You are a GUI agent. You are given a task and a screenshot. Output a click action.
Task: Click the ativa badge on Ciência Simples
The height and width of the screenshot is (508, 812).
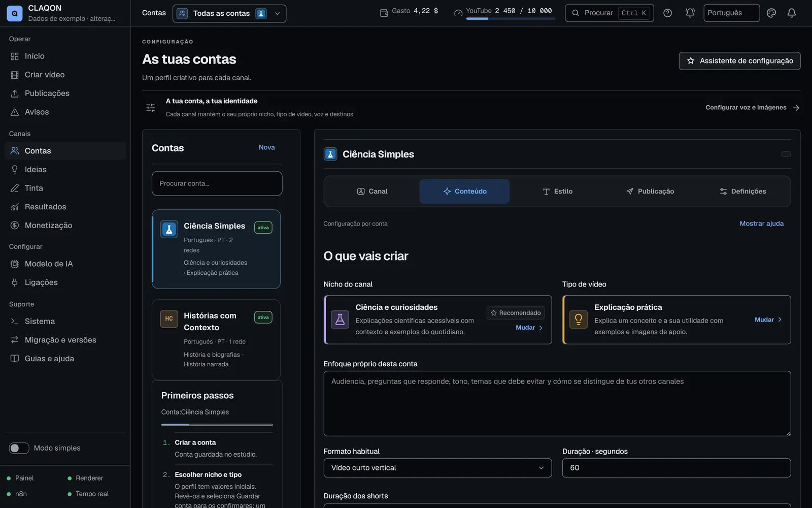coord(263,228)
